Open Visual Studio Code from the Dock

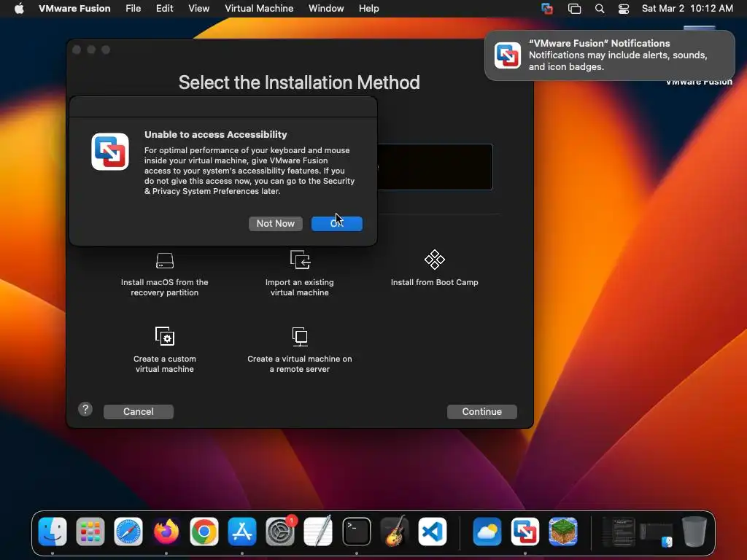pos(433,531)
